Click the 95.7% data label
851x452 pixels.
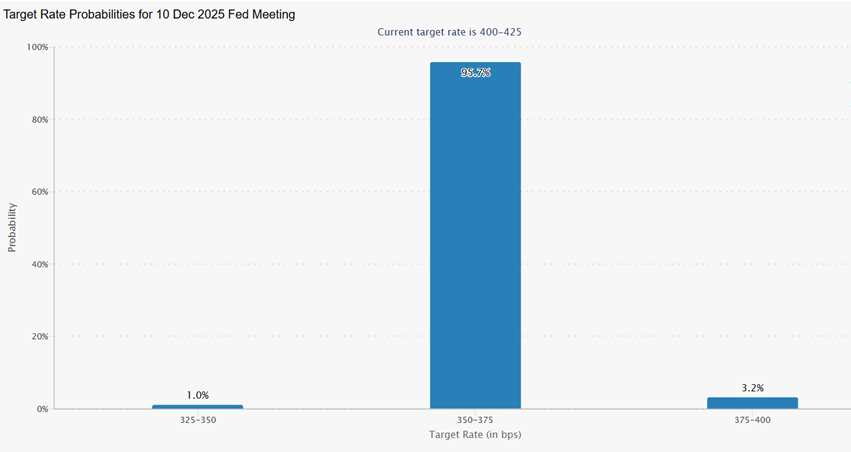click(x=475, y=73)
